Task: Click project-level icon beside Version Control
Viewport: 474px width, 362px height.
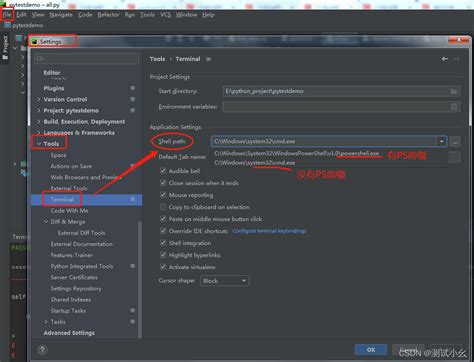Action: (133, 99)
